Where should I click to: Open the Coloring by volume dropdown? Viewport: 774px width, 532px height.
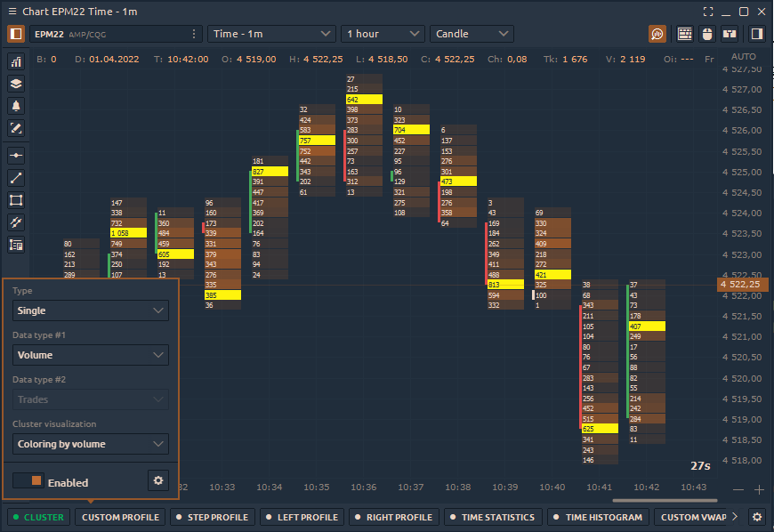click(x=91, y=444)
